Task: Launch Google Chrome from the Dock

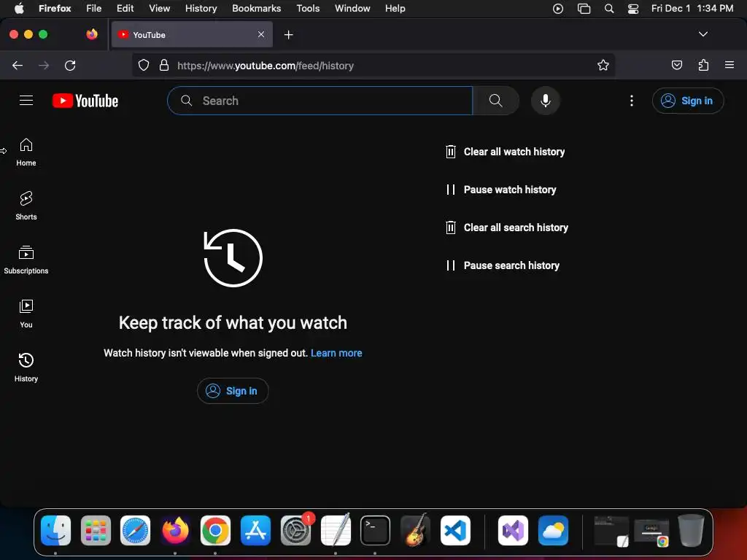Action: [x=215, y=531]
